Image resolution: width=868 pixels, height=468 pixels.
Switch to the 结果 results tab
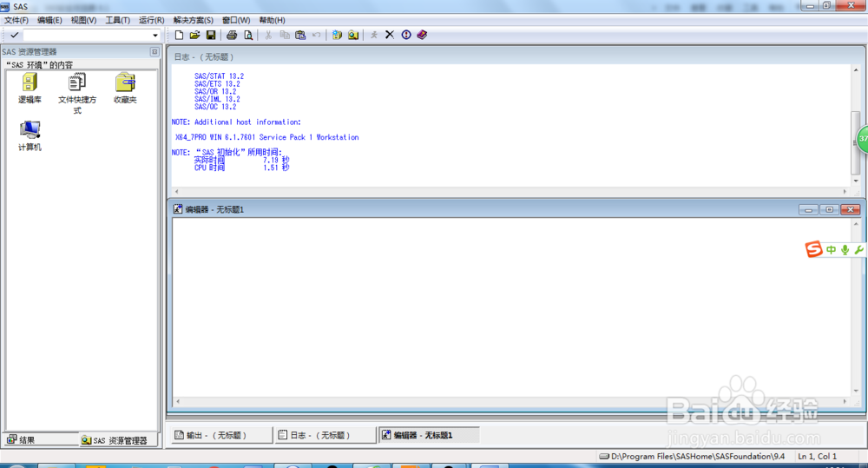[x=41, y=439]
